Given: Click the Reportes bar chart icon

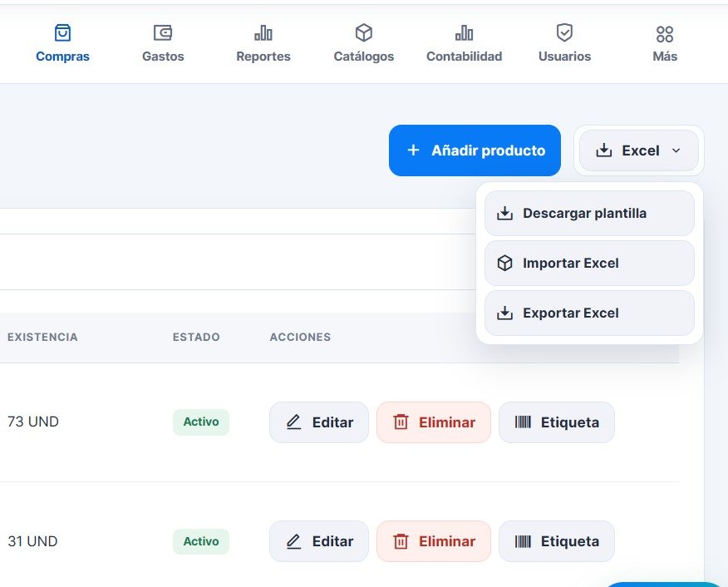Looking at the screenshot, I should [263, 33].
